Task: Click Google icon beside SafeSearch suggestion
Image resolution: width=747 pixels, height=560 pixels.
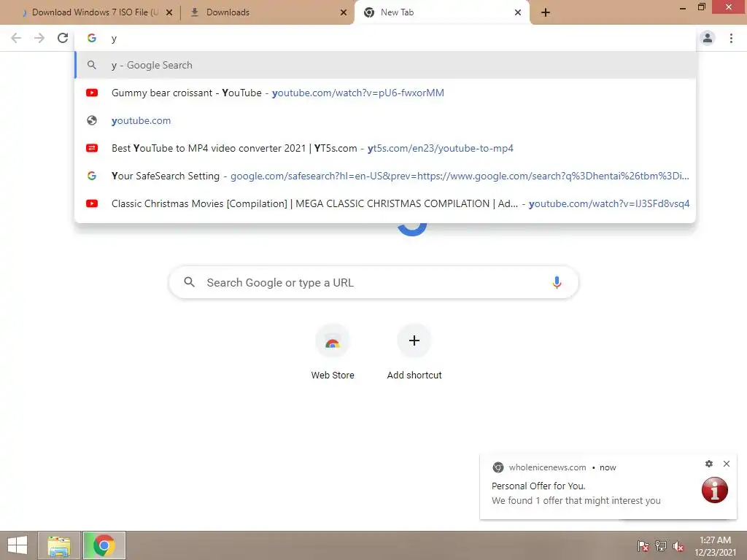Action: [92, 176]
